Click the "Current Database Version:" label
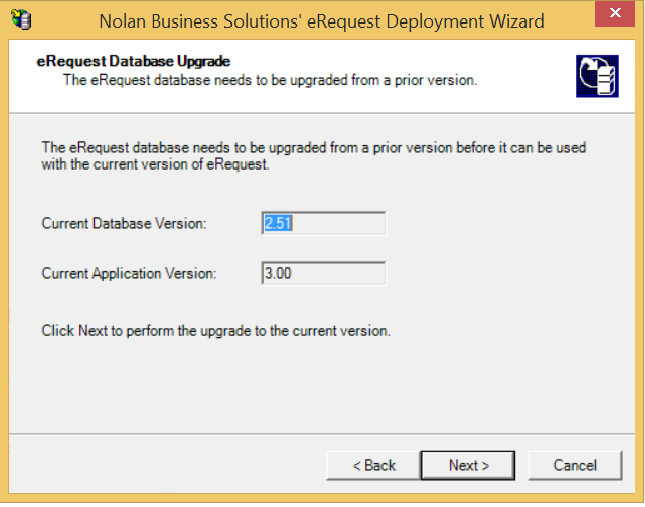Screen dimensions: 645x507 pyautogui.click(x=124, y=224)
